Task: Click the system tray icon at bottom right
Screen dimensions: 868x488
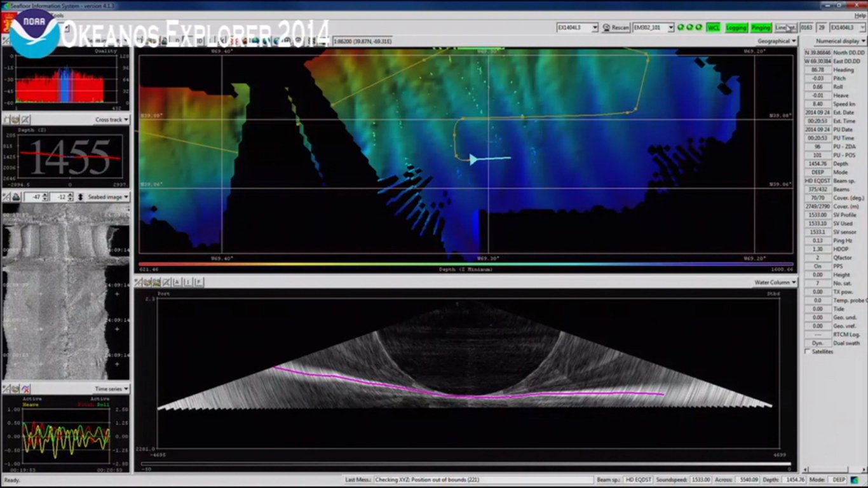Action: point(854,480)
